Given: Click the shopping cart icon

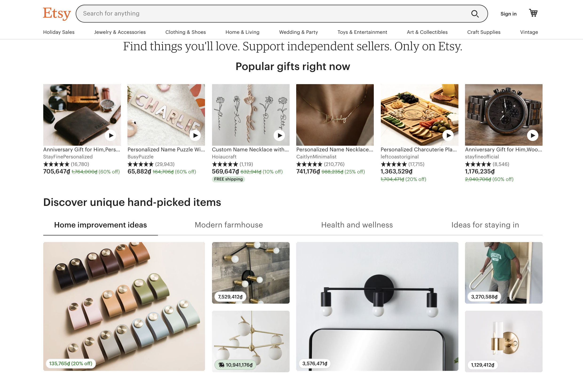Looking at the screenshot, I should [x=534, y=13].
